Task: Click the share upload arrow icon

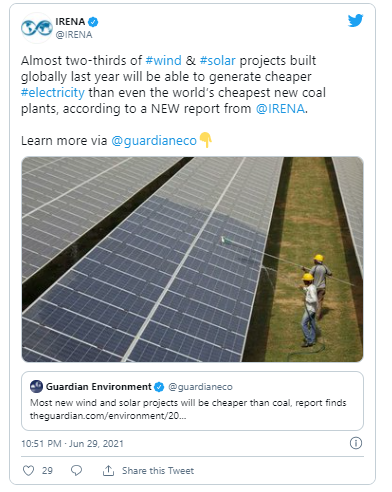Action: click(108, 471)
